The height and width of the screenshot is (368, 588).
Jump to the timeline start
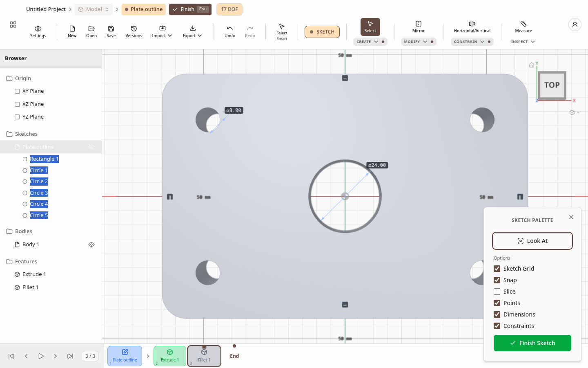click(x=11, y=356)
